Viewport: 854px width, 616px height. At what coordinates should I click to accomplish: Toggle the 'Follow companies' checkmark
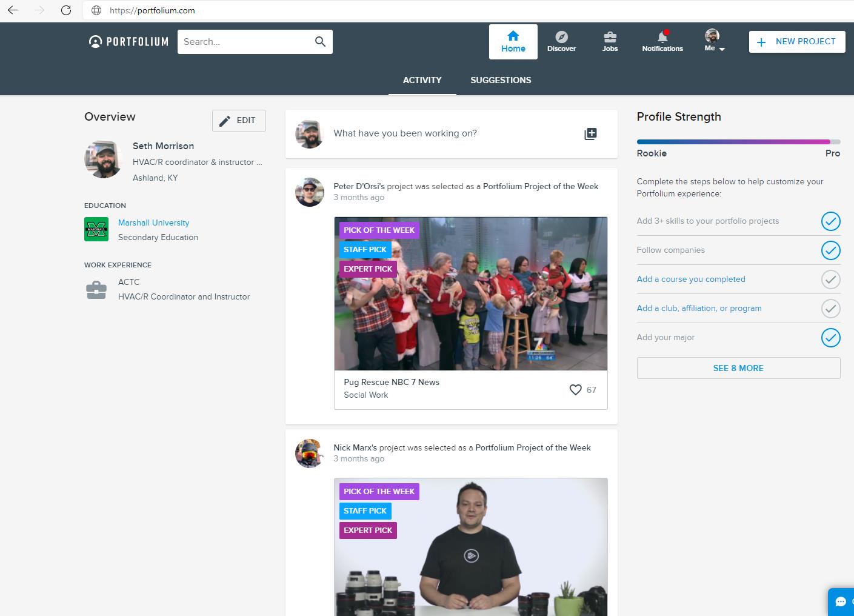click(x=830, y=250)
